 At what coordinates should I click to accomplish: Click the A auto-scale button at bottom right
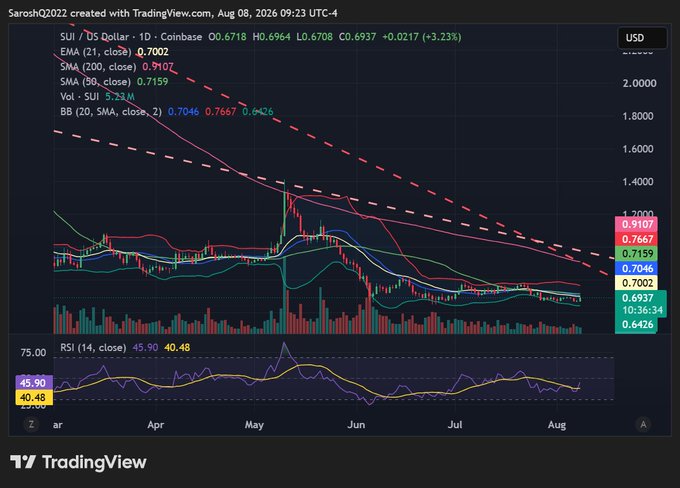(x=643, y=424)
